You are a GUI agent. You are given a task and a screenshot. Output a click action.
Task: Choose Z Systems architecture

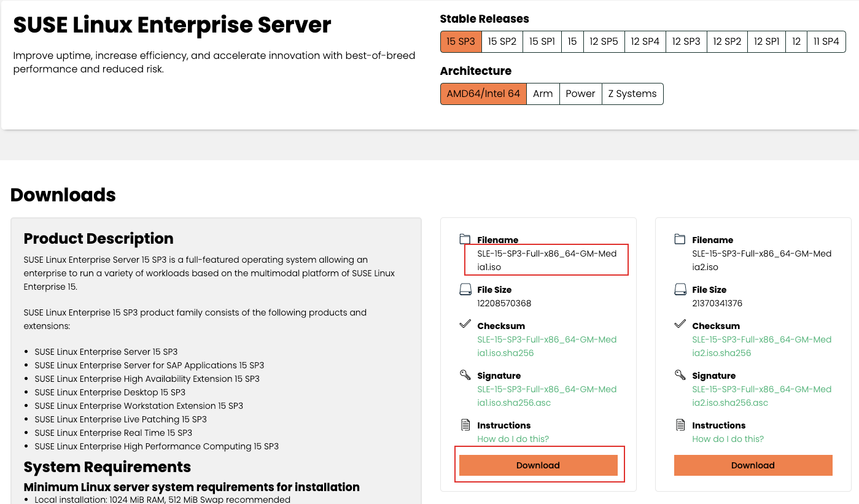pos(632,94)
